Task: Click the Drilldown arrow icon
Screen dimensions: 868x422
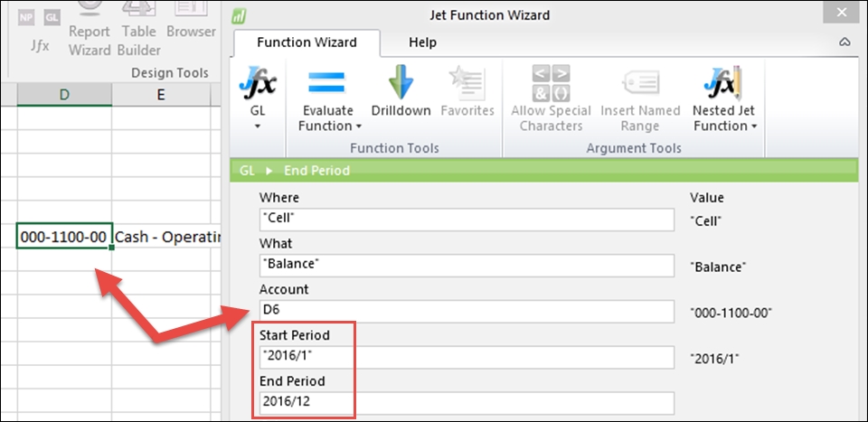Action: point(401,82)
